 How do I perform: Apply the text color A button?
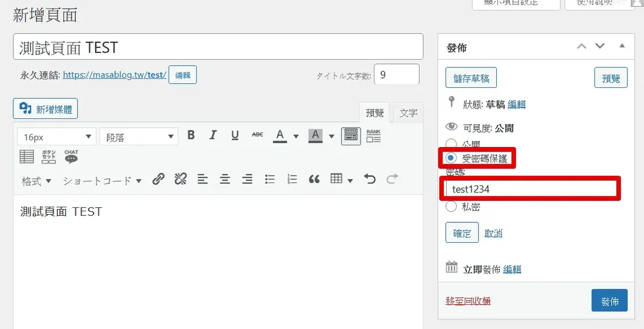pos(279,136)
